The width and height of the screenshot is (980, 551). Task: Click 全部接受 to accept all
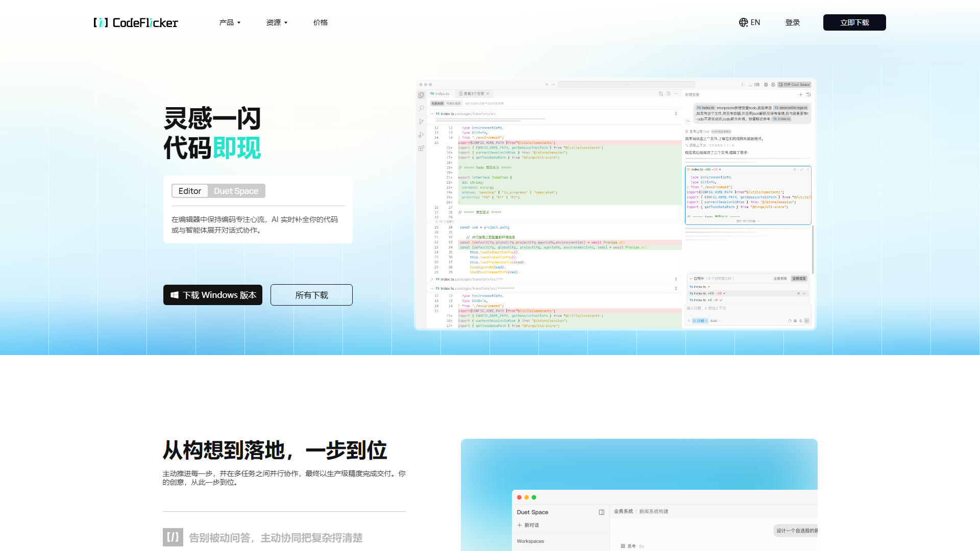[799, 279]
